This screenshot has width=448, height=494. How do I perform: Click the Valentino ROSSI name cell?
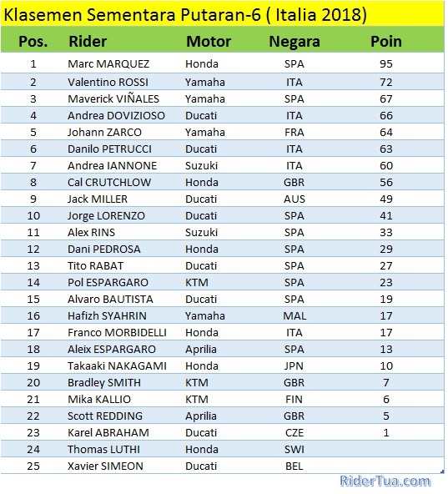(x=108, y=83)
